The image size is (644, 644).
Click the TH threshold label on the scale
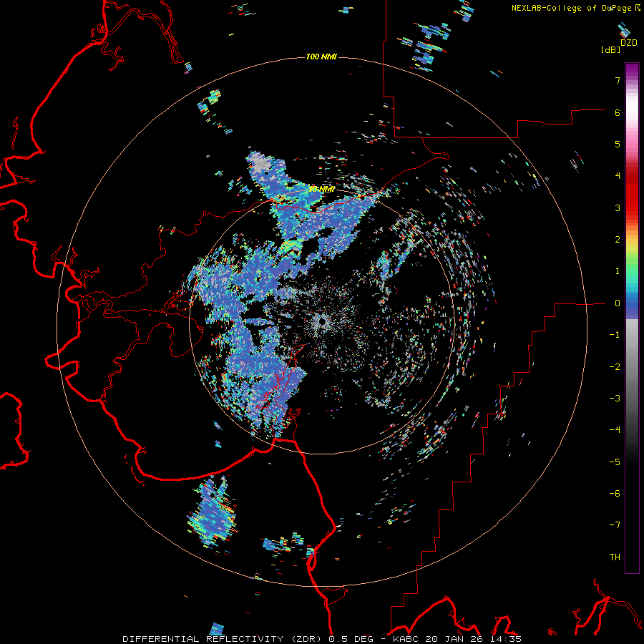[x=615, y=557]
